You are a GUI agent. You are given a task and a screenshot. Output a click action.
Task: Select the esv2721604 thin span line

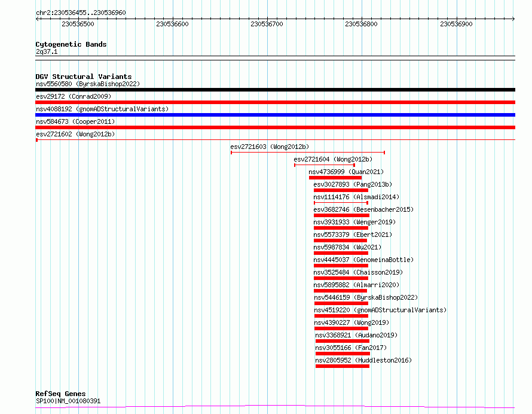click(325, 165)
